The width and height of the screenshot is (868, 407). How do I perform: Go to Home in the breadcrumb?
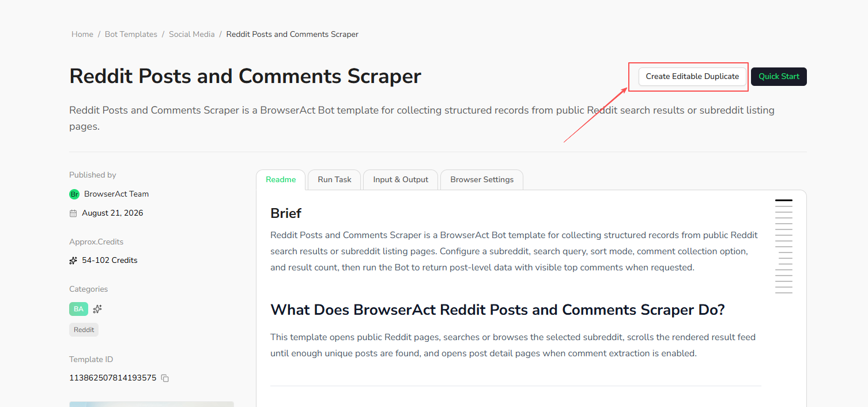(x=82, y=35)
